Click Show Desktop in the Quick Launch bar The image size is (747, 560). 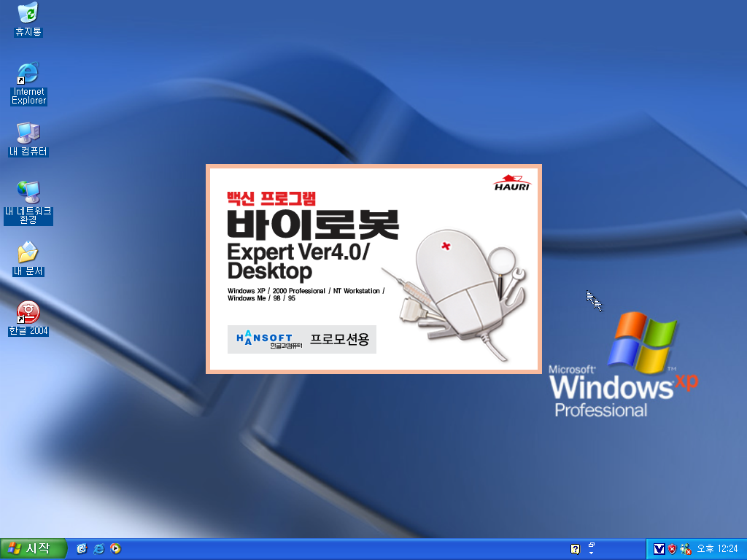[x=82, y=548]
